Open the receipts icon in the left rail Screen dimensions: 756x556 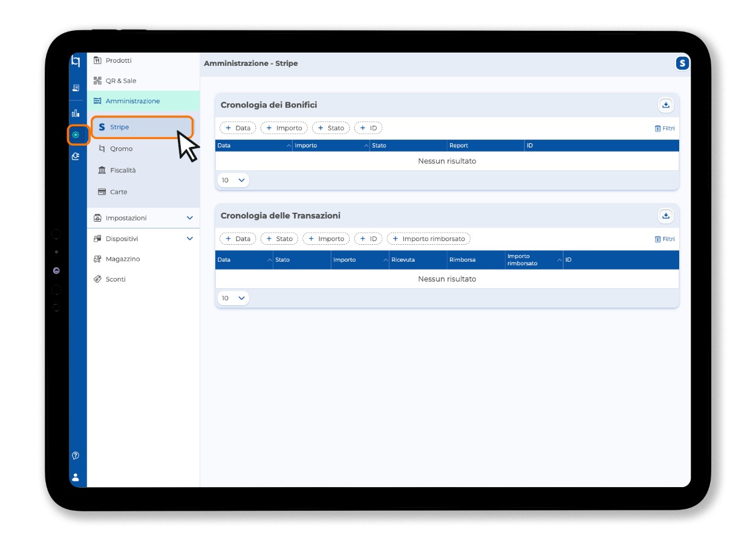(x=76, y=88)
